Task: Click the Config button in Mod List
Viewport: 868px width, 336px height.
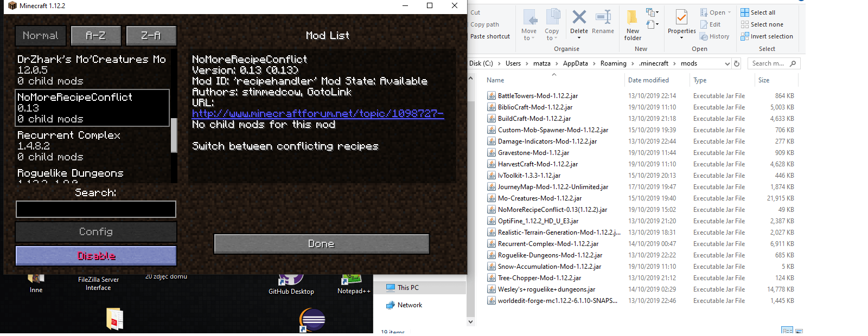Action: tap(96, 232)
